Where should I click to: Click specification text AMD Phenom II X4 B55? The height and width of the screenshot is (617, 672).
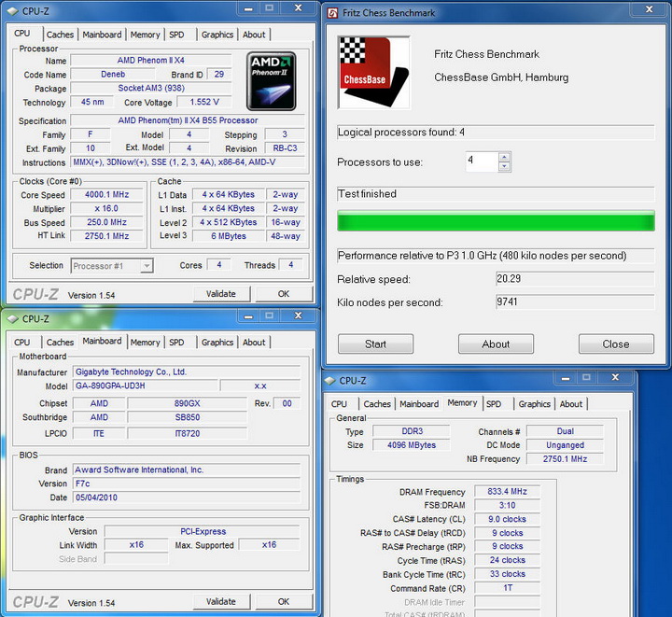(188, 120)
